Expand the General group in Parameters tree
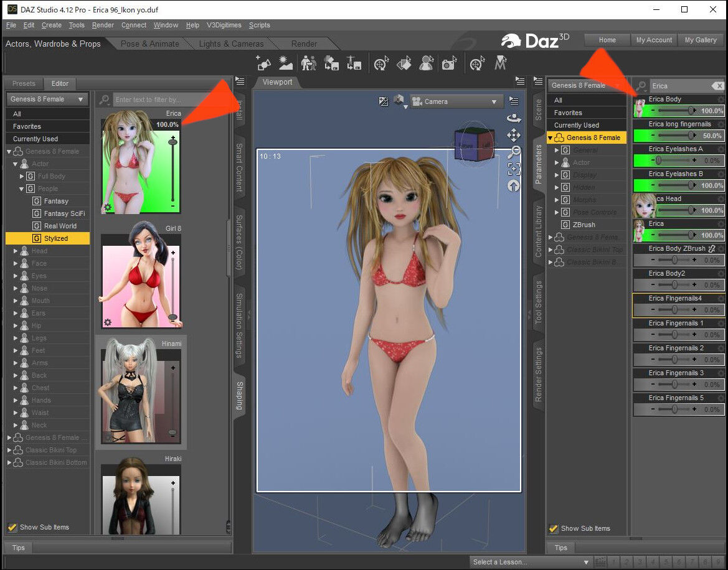728x570 pixels. (557, 150)
